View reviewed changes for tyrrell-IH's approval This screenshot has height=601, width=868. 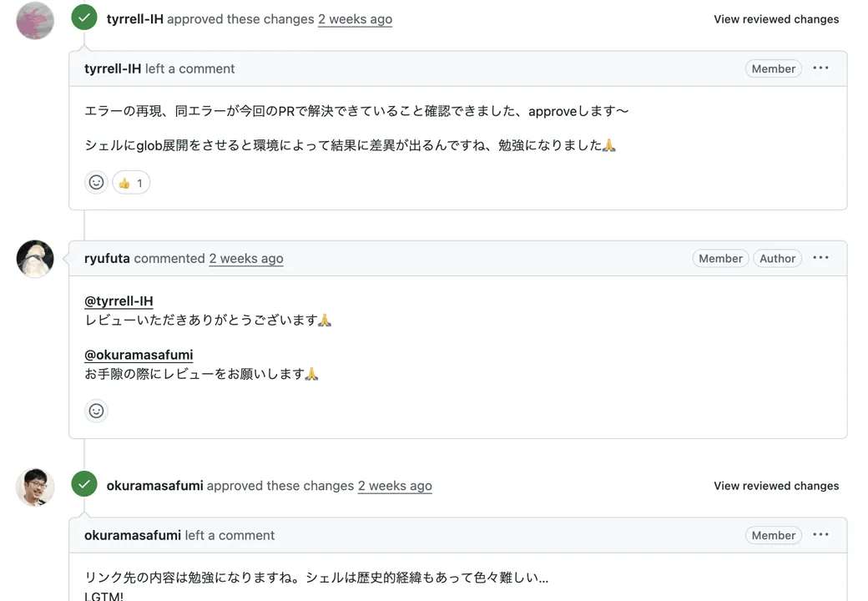(776, 19)
